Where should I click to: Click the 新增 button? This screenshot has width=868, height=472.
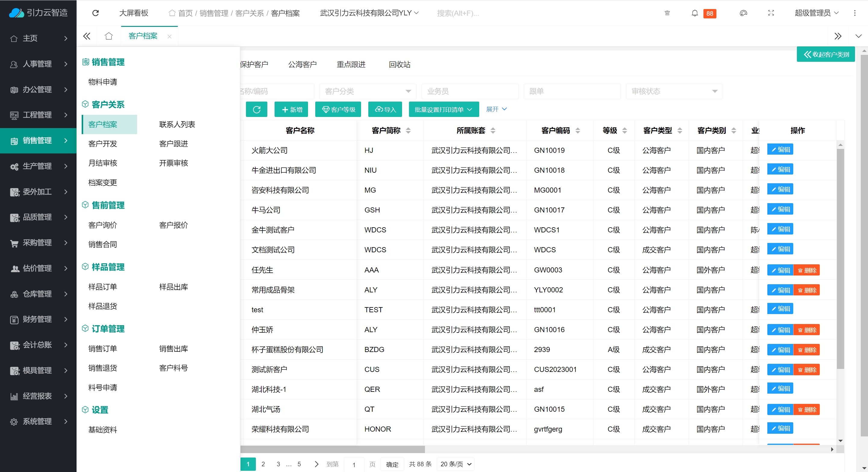coord(291,109)
